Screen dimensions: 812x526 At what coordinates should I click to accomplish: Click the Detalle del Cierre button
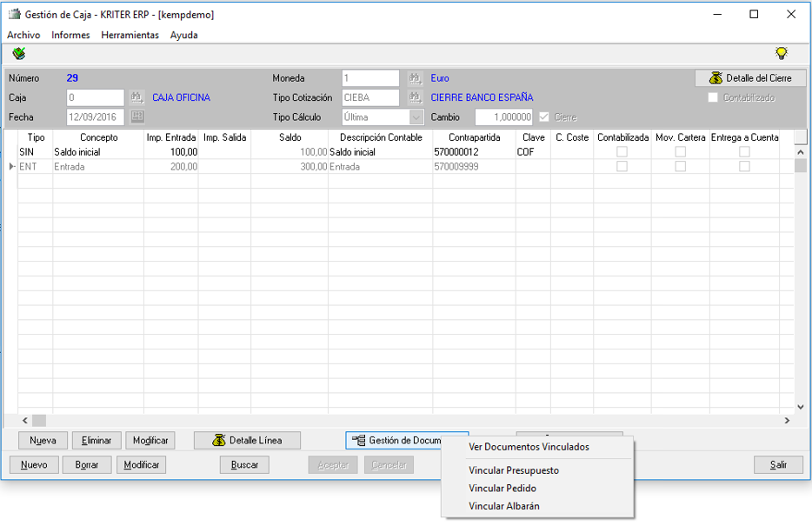click(750, 78)
